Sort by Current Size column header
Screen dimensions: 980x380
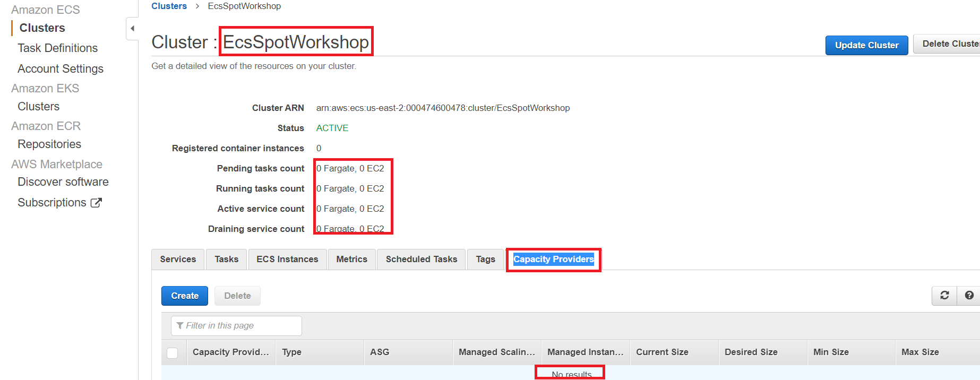674,352
